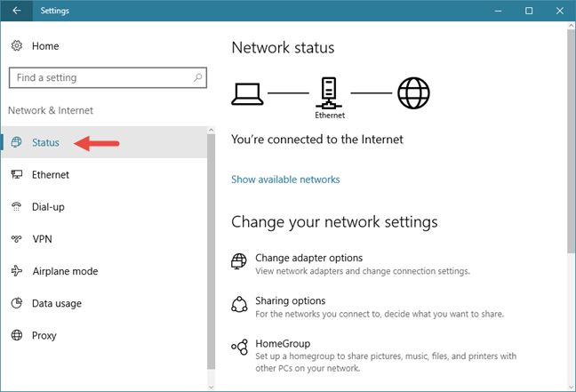Open Change adapter options
The image size is (576, 392).
click(308, 258)
